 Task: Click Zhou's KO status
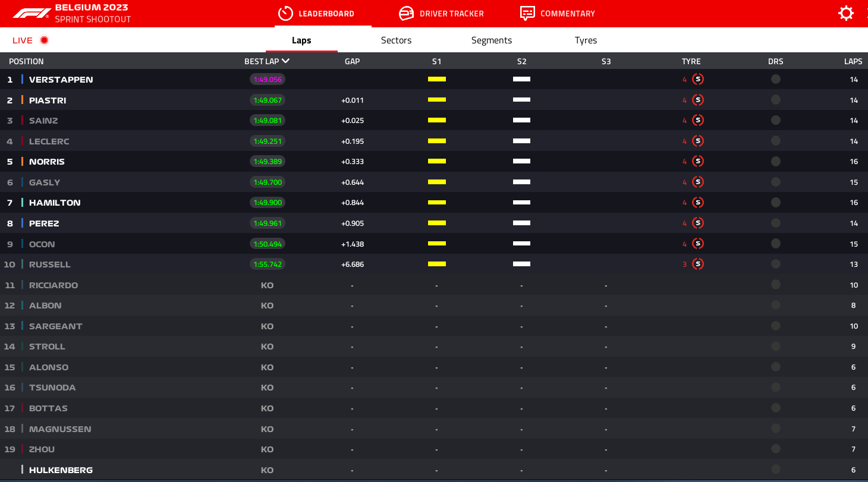(268, 449)
